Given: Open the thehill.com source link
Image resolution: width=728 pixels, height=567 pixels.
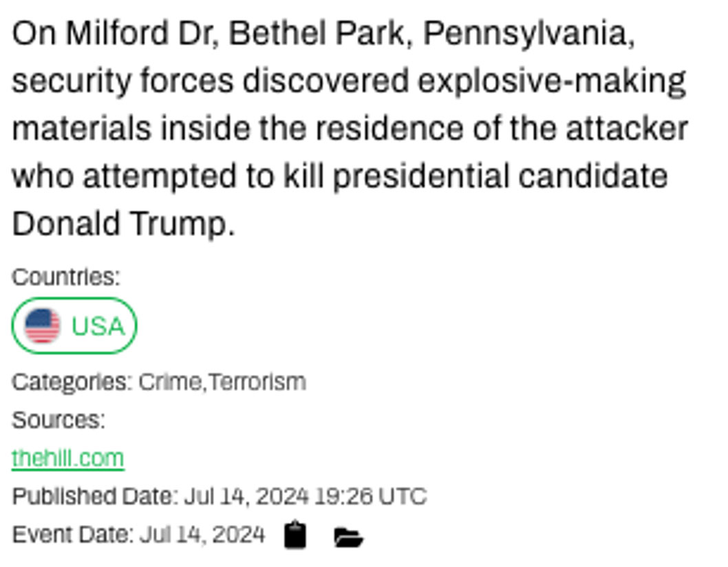Looking at the screenshot, I should coord(67,458).
